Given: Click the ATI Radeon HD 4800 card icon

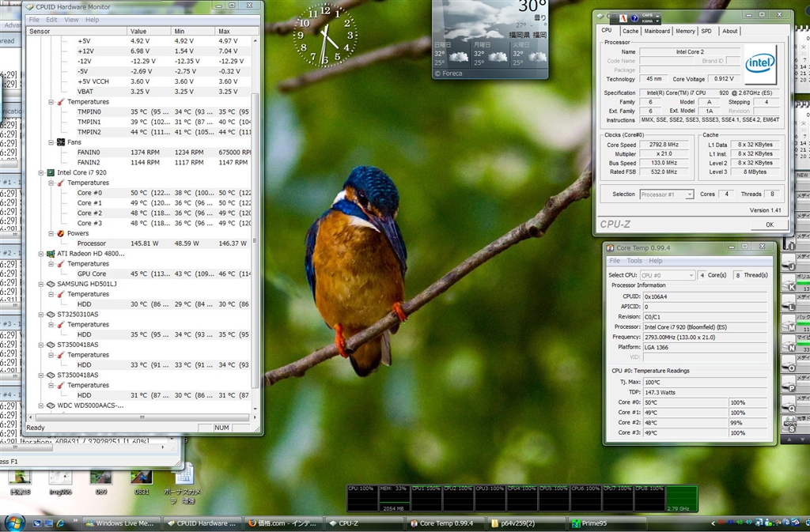Looking at the screenshot, I should click(51, 254).
